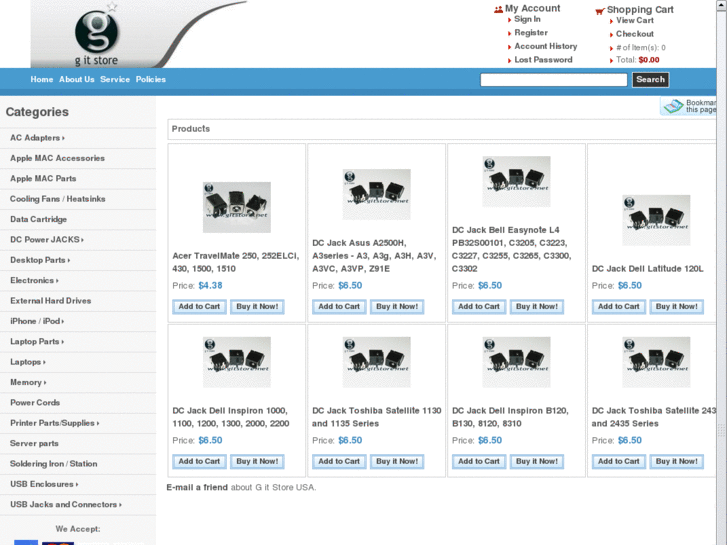Click the Shopping Cart icon
The width and height of the screenshot is (727, 545).
pos(600,11)
